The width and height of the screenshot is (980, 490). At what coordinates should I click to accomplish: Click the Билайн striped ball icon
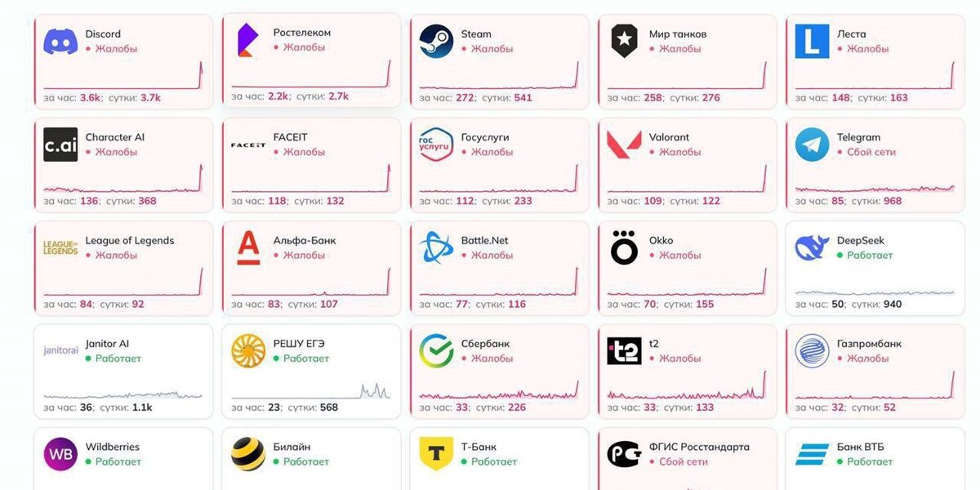248,454
